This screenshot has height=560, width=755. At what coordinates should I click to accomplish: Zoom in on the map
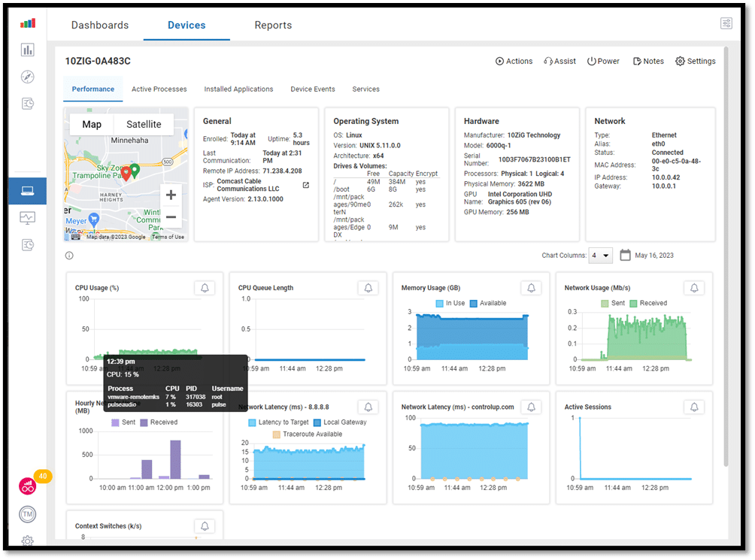pyautogui.click(x=171, y=195)
